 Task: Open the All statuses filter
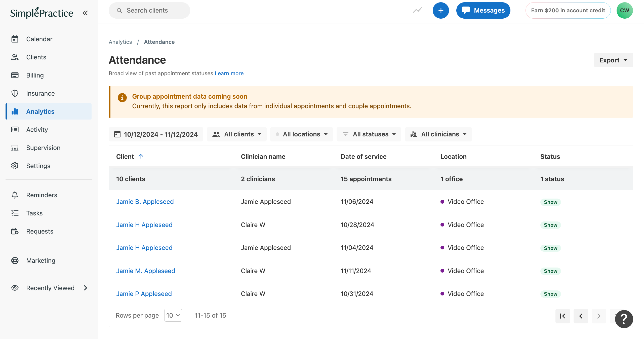pyautogui.click(x=369, y=134)
